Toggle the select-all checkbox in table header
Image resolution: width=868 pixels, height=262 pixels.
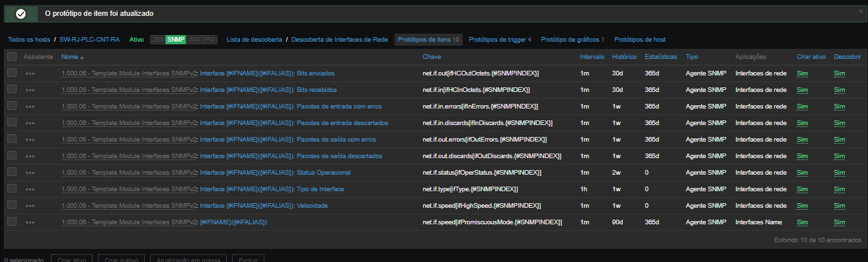[12, 57]
